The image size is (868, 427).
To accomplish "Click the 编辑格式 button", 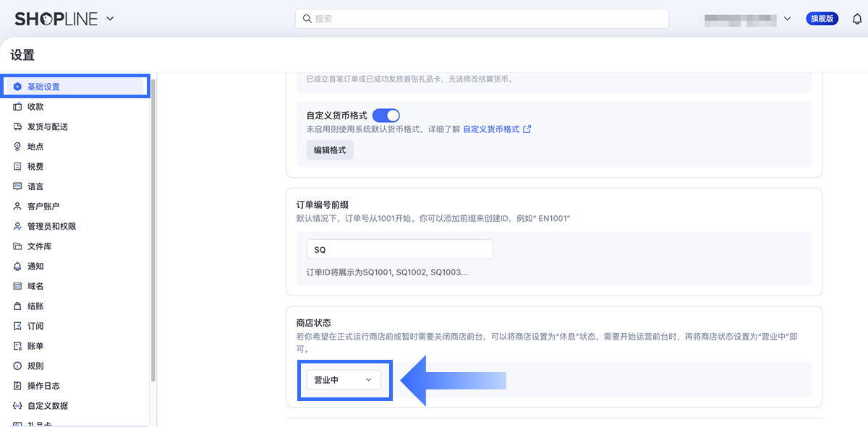I will click(330, 150).
